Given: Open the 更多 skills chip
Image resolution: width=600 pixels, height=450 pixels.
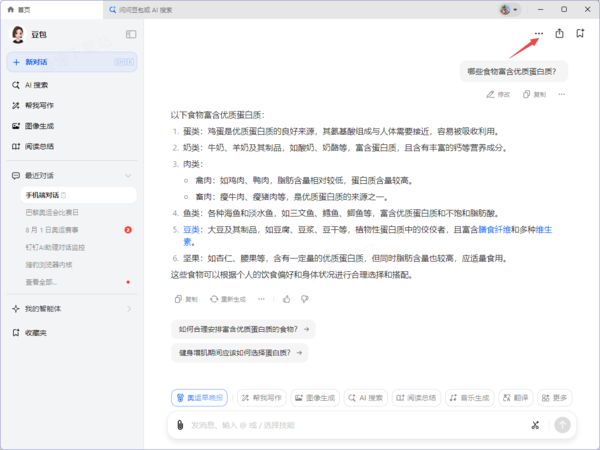Looking at the screenshot, I should pyautogui.click(x=555, y=398).
